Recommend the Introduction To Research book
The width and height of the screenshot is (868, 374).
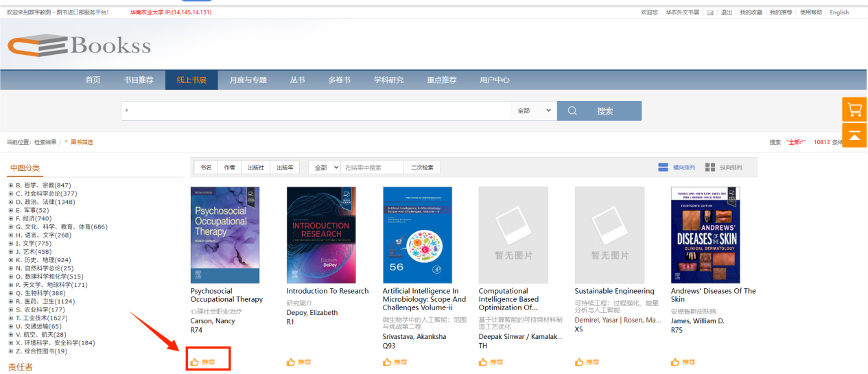click(299, 362)
